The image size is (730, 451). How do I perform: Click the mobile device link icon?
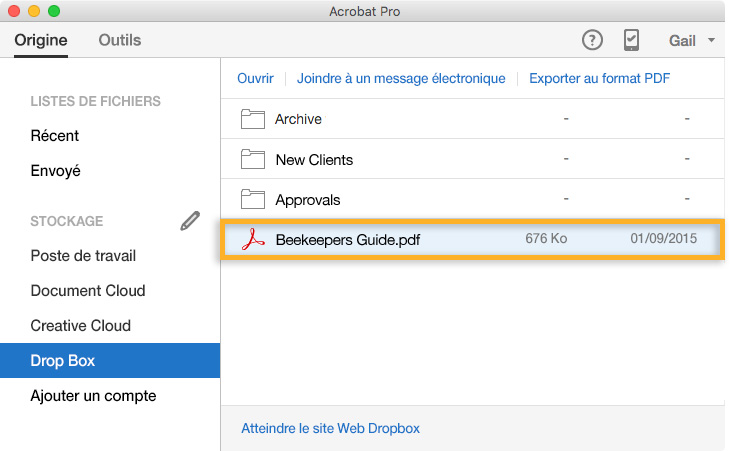[631, 40]
